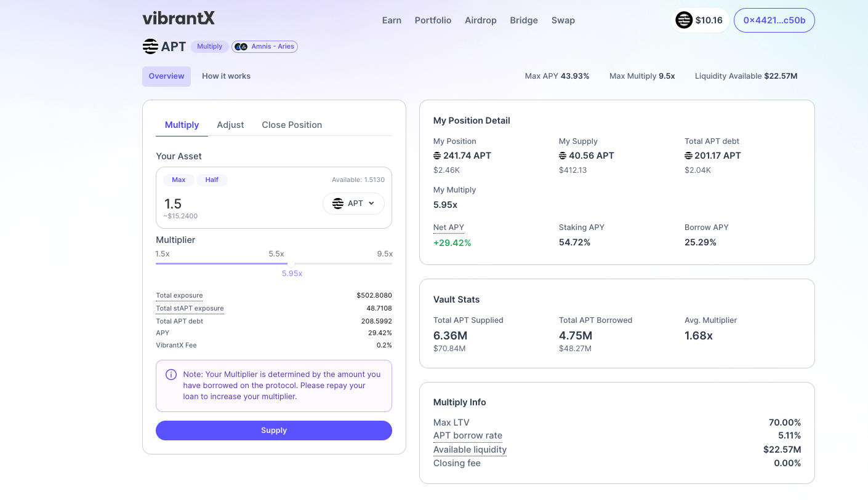Click the $10.16 balance pill
The height and width of the screenshot is (500, 868).
[x=700, y=20]
